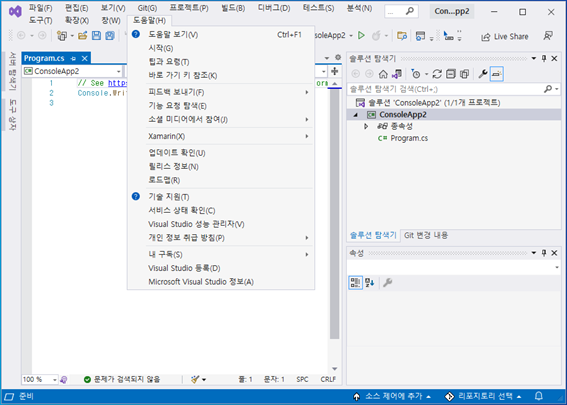
Task: Close the Program.cs tab
Action: click(x=85, y=58)
